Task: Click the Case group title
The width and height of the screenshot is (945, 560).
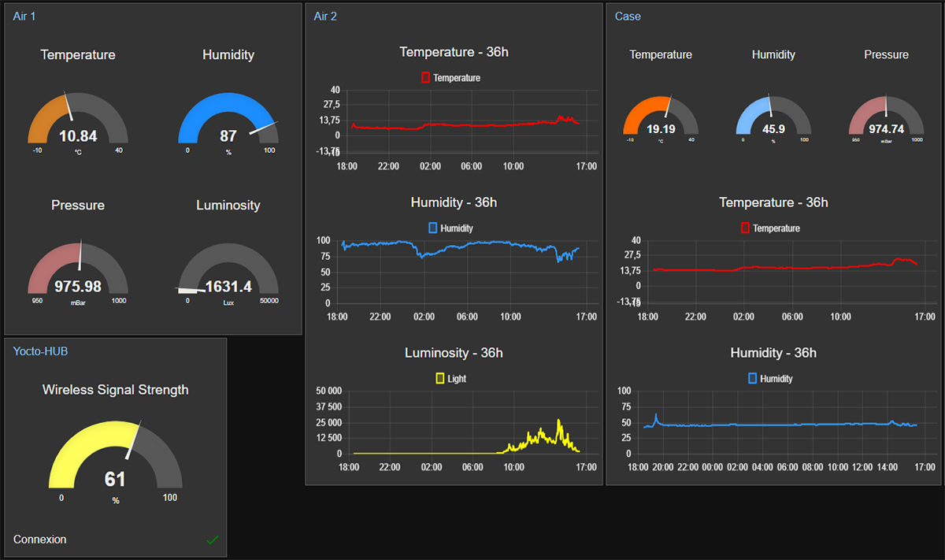Action: [x=628, y=17]
